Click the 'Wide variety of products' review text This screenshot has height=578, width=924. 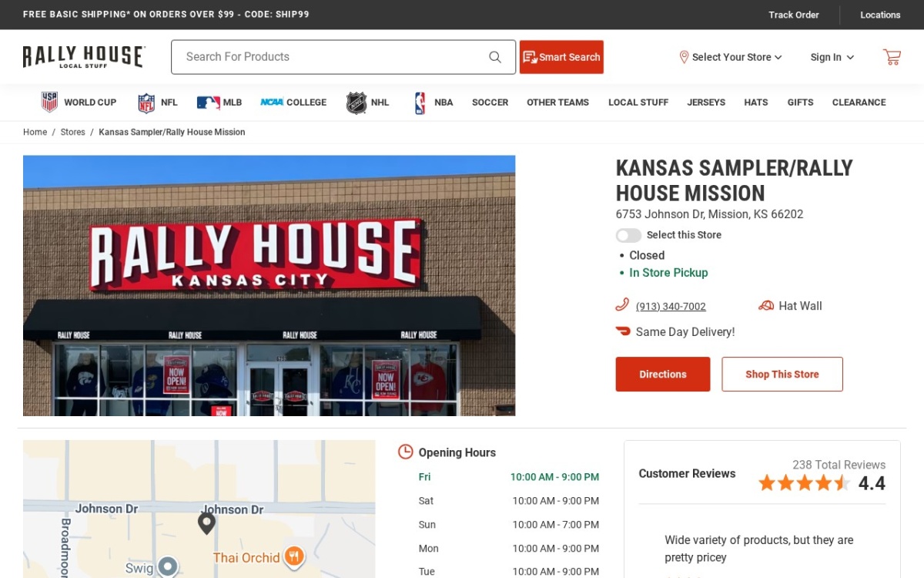click(x=758, y=549)
